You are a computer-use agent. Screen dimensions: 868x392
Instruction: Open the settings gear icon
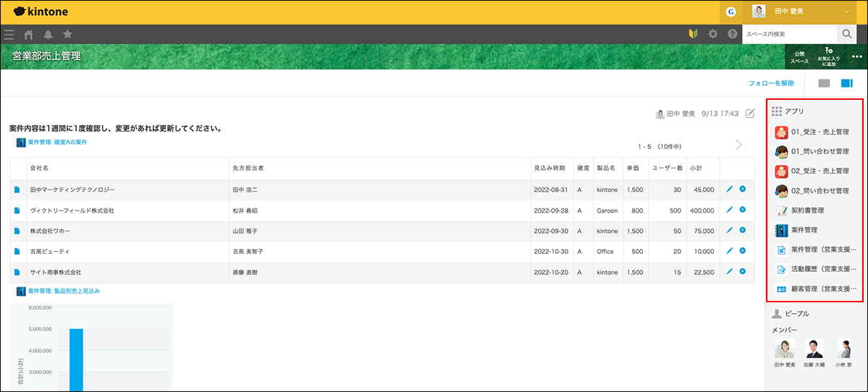pos(713,34)
